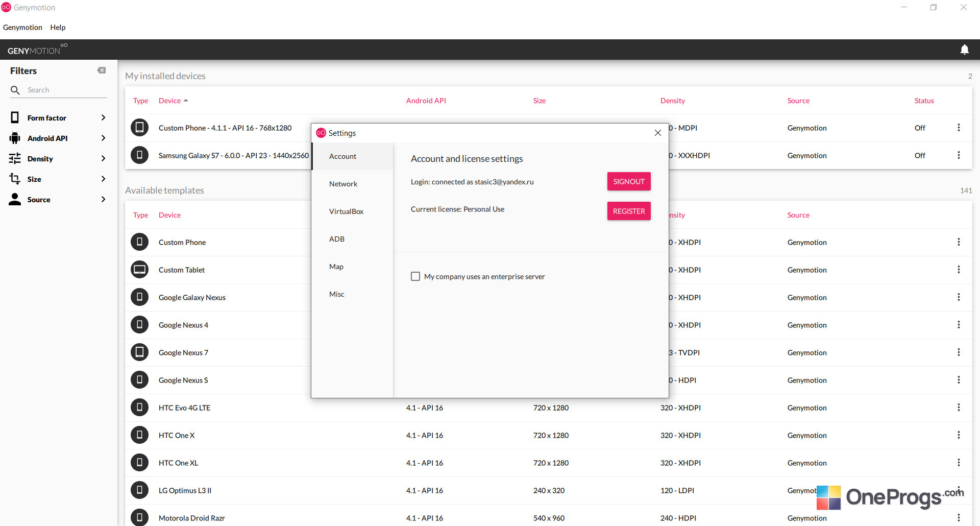Sort installed devices by Type column
The height and width of the screenshot is (526, 980).
click(140, 101)
